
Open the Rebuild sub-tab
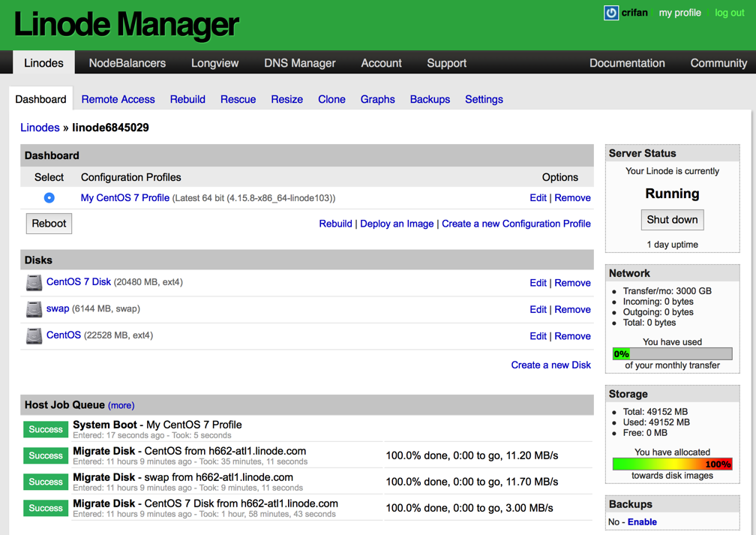187,99
